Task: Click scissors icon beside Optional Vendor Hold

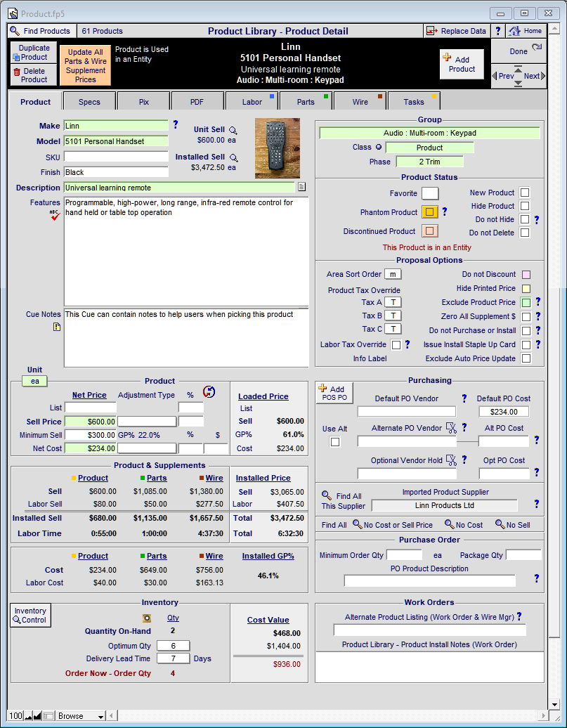Action: [x=451, y=460]
